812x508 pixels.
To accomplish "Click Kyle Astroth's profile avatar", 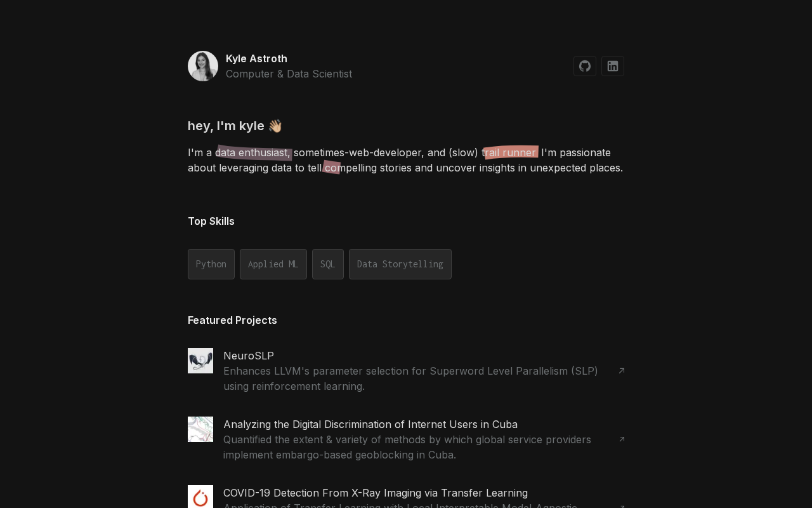I will (x=203, y=66).
